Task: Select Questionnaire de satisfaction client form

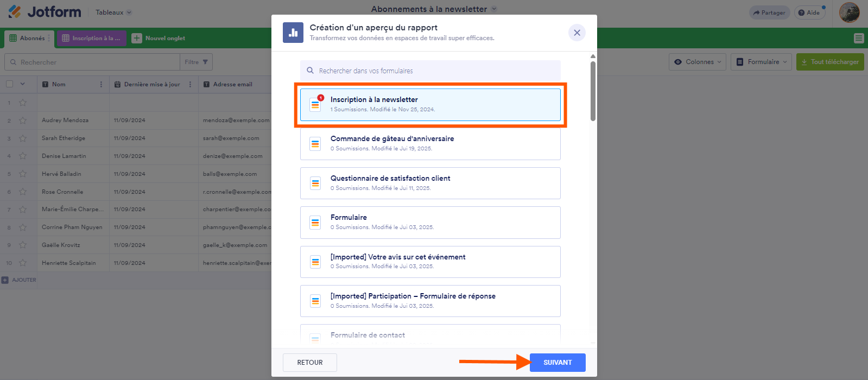Action: point(430,183)
